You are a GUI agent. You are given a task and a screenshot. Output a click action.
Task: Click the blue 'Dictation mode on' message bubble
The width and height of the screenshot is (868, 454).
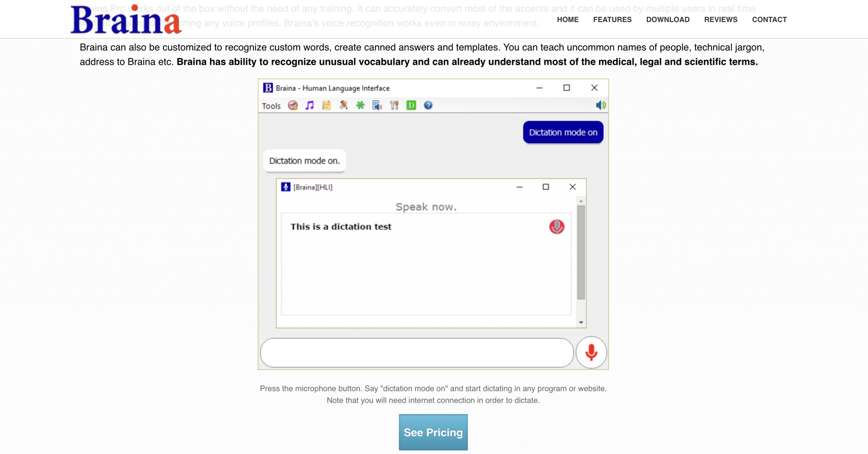(563, 132)
